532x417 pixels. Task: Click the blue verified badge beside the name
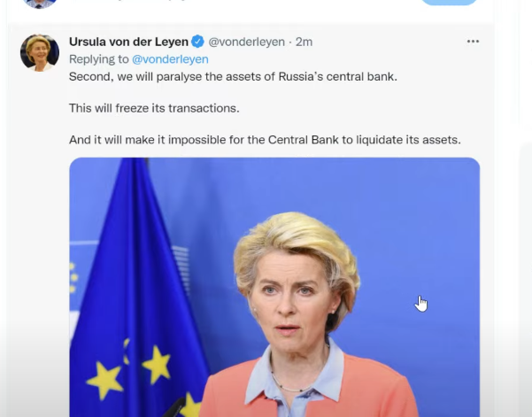(197, 42)
